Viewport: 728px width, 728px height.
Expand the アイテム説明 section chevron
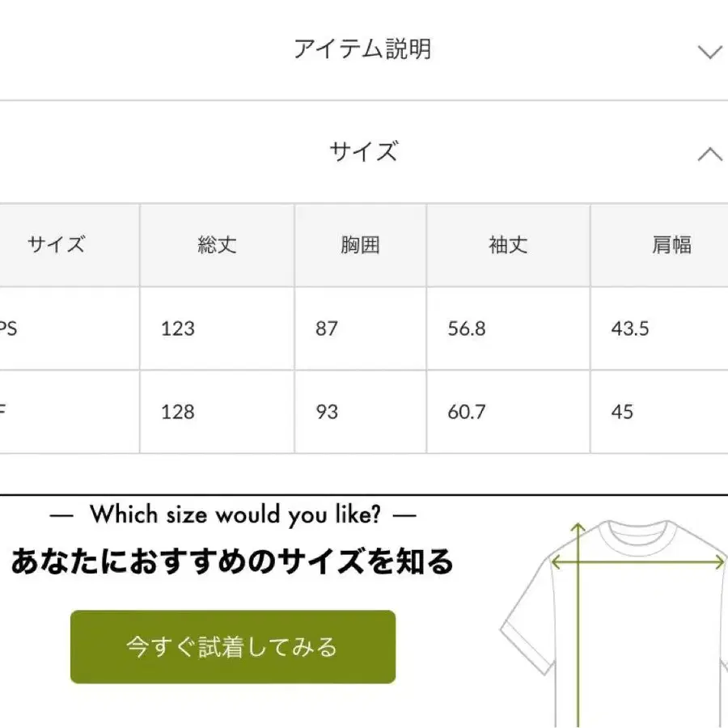point(709,53)
